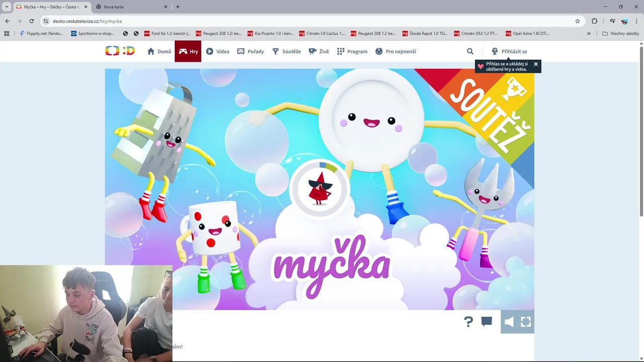Switch the game to fullscreen
644x362 pixels.
(x=526, y=322)
